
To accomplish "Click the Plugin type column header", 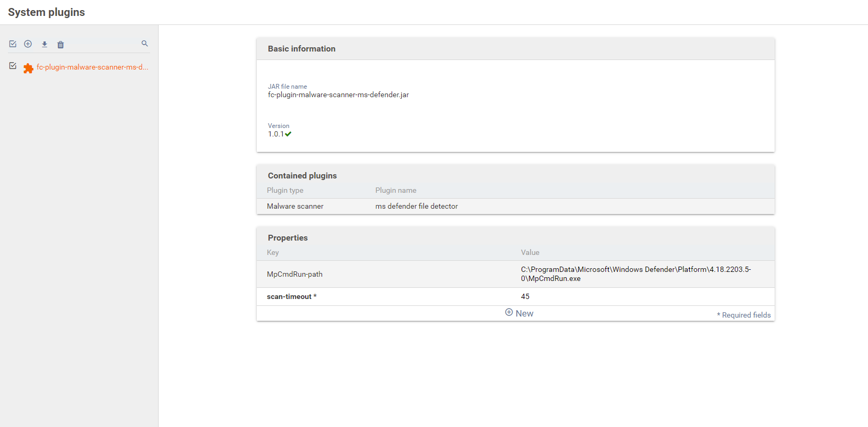I will point(285,190).
